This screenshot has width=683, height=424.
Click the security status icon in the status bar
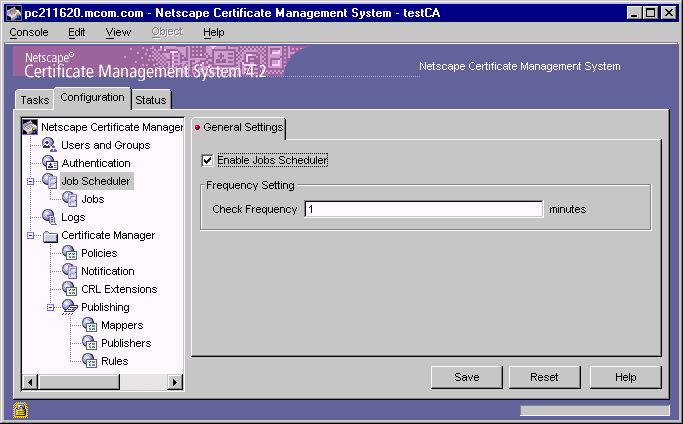coord(20,410)
